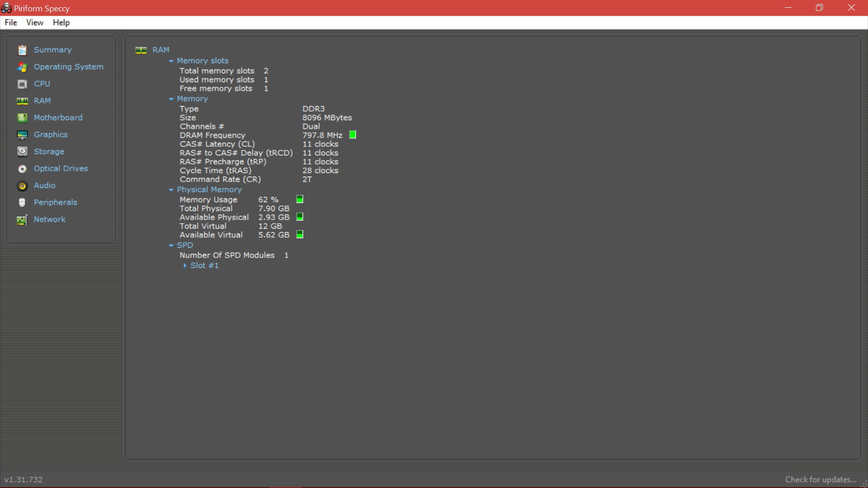
Task: Click the Graphics monitor icon in sidebar
Action: [22, 135]
